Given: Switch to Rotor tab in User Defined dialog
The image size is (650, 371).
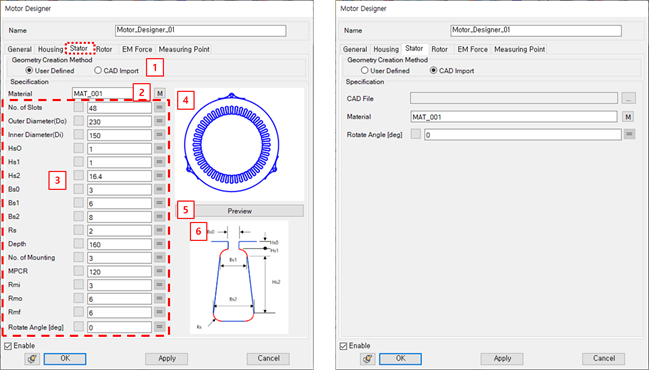Looking at the screenshot, I should (x=104, y=49).
